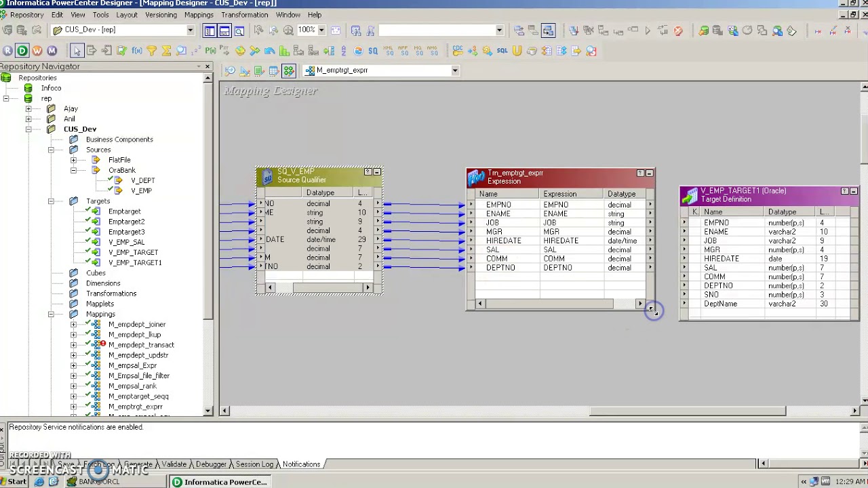Switch to the Validate output tab
868x488 pixels.
pyautogui.click(x=174, y=464)
